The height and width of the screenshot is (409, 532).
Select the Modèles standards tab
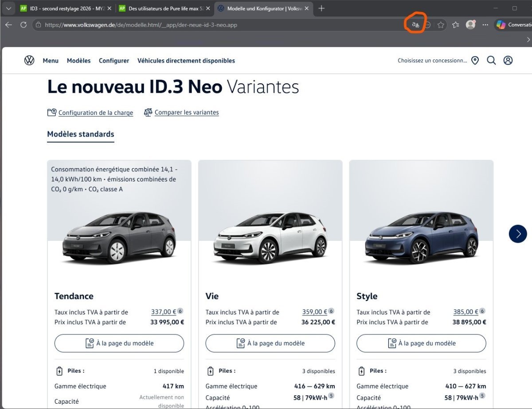(x=81, y=134)
